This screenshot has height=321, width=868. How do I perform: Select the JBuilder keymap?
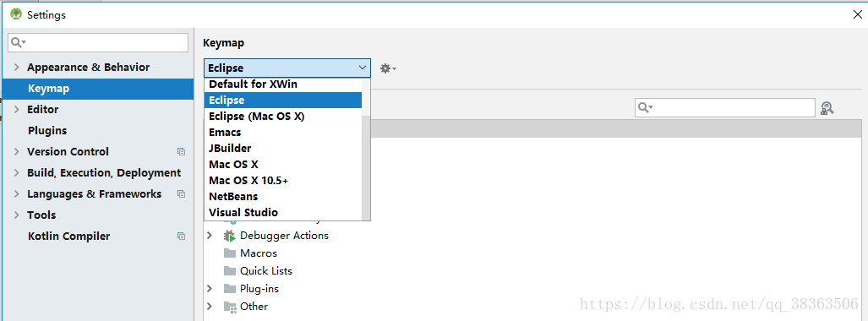283,149
